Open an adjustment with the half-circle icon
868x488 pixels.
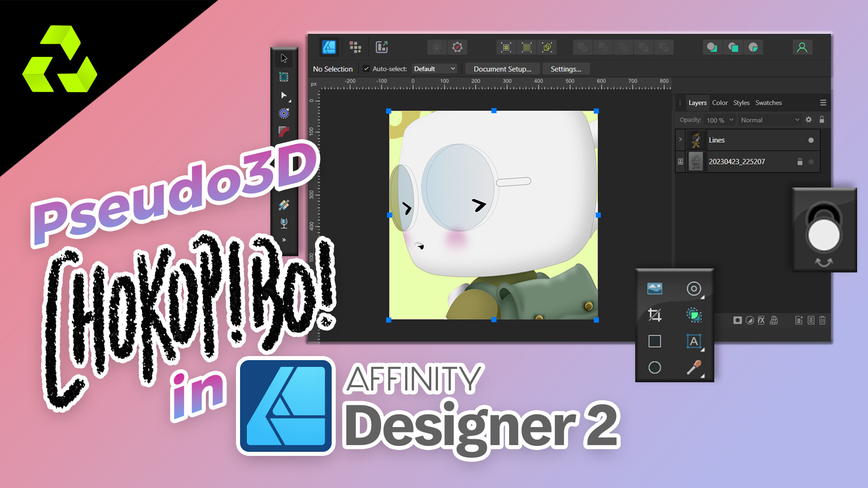[x=750, y=321]
